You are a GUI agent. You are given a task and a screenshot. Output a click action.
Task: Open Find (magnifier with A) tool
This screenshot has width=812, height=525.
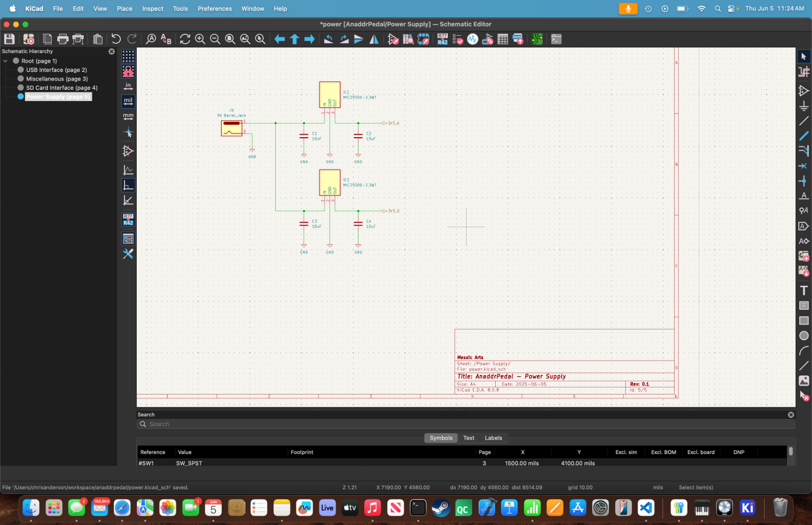click(x=151, y=39)
